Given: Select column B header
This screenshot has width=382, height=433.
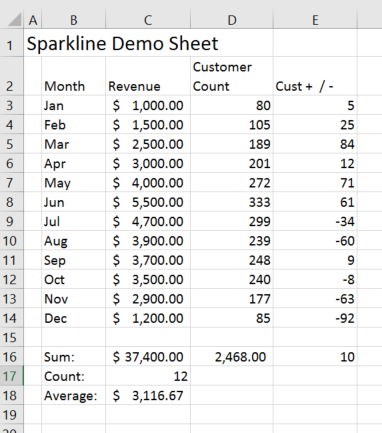Looking at the screenshot, I should [74, 20].
